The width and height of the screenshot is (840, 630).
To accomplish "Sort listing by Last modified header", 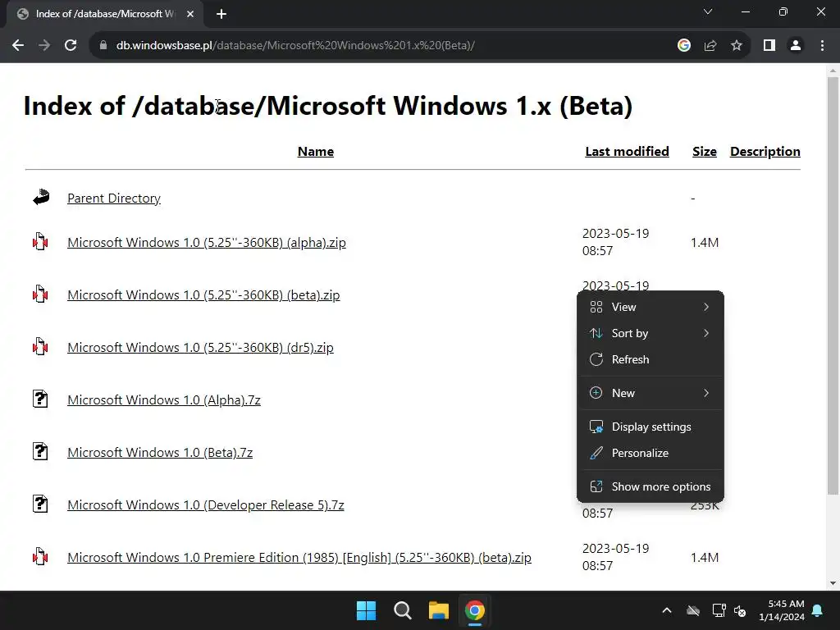I will pyautogui.click(x=627, y=152).
